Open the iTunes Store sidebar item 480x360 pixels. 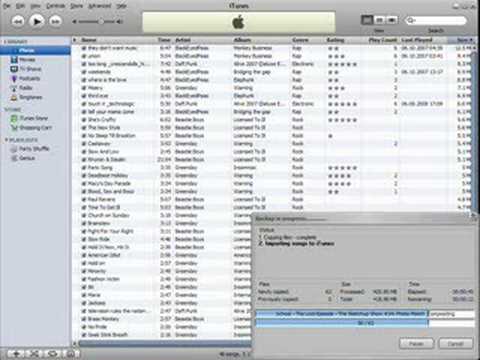coord(30,118)
